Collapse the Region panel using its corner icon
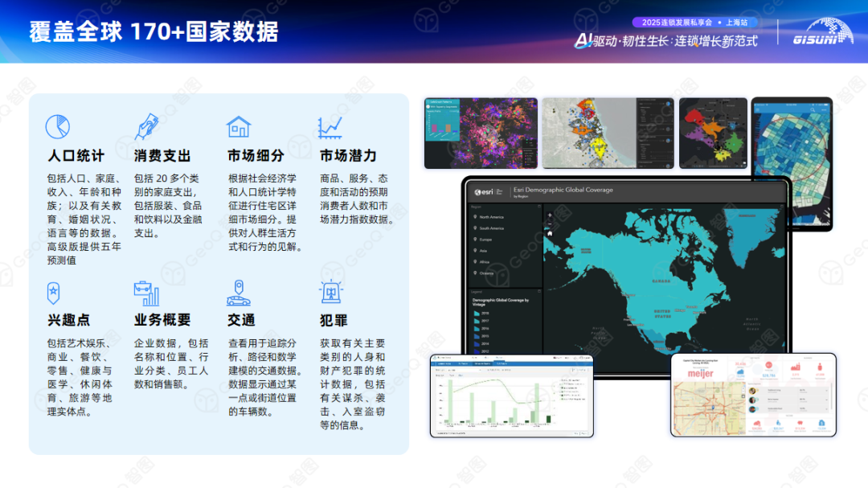 coord(539,207)
